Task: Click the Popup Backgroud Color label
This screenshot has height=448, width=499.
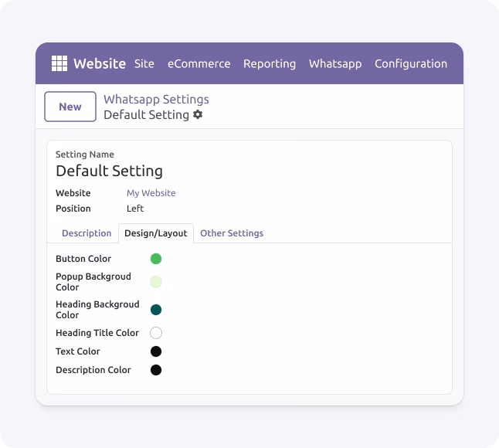Action: [93, 282]
